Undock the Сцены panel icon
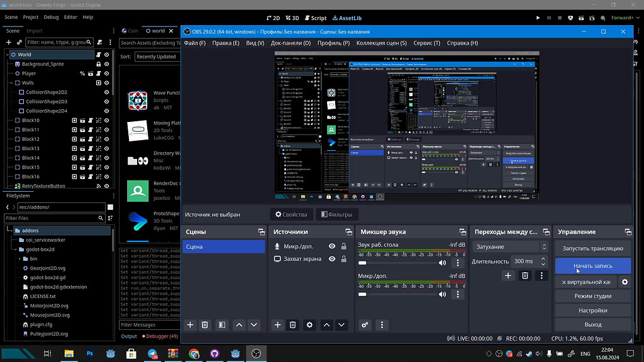Screen dimensions: 644x362 [x=261, y=232]
